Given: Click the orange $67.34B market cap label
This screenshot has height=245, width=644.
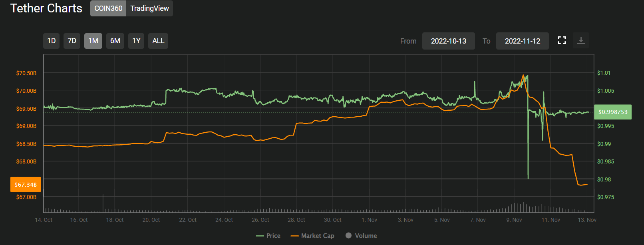Looking at the screenshot, I should (26, 185).
